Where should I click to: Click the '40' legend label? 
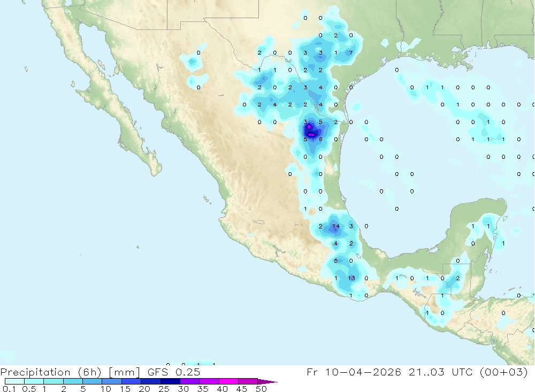(x=223, y=389)
